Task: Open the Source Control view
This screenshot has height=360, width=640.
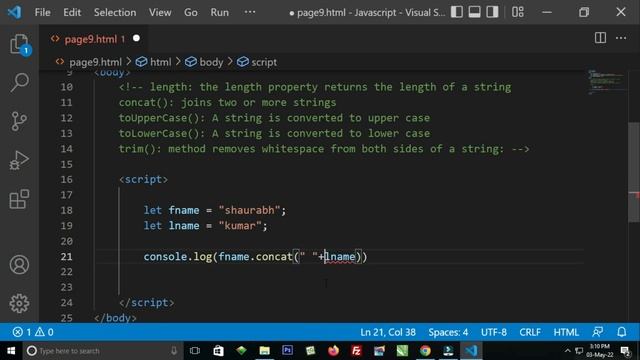Action: 19,121
